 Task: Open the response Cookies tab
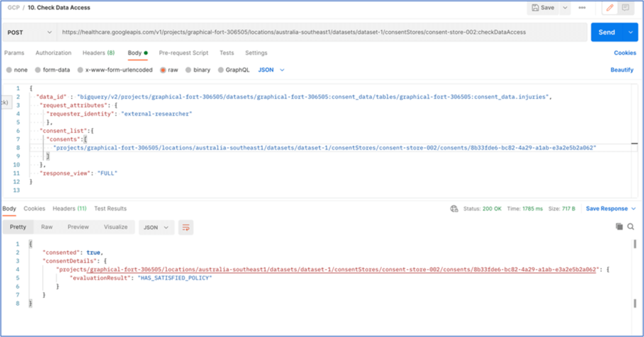[x=34, y=209]
